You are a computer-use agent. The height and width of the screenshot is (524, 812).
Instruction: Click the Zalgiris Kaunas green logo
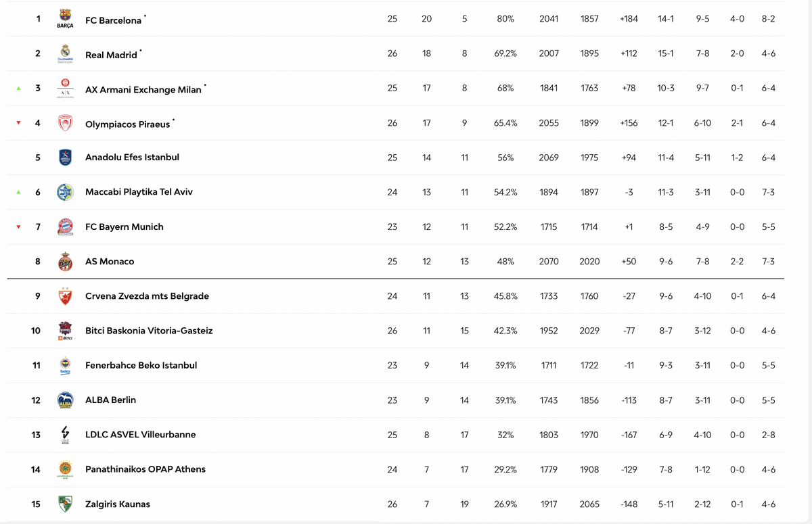coord(65,504)
